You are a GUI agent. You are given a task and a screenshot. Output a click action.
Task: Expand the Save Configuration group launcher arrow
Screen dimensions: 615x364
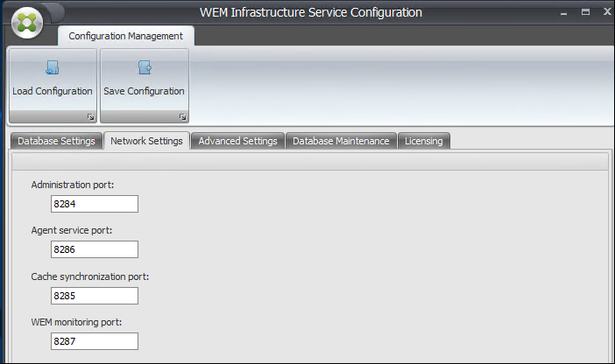pyautogui.click(x=182, y=116)
